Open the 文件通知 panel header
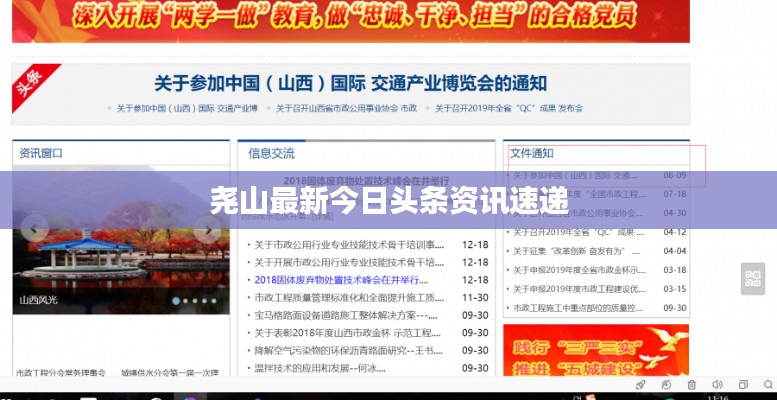The image size is (777, 400). [532, 153]
